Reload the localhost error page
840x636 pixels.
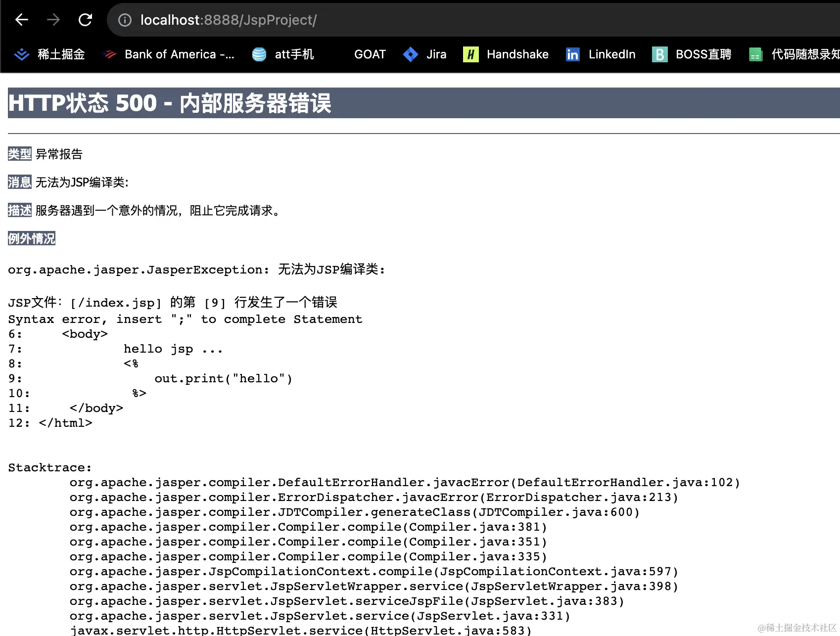(x=85, y=20)
